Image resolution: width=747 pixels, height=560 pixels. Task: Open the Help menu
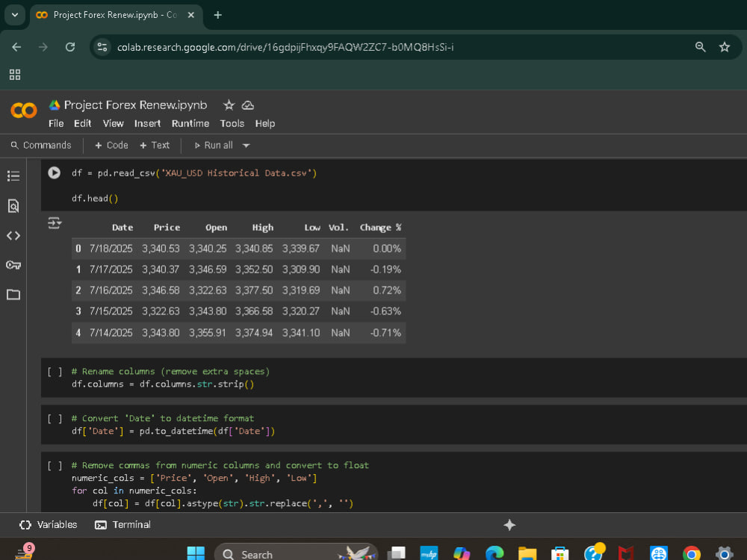[265, 123]
